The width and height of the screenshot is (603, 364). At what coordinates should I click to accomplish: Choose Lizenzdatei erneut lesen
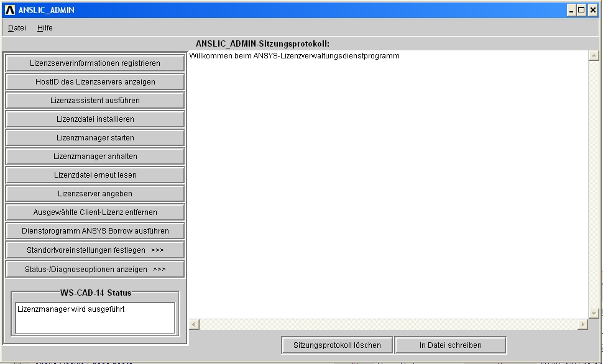tap(95, 175)
